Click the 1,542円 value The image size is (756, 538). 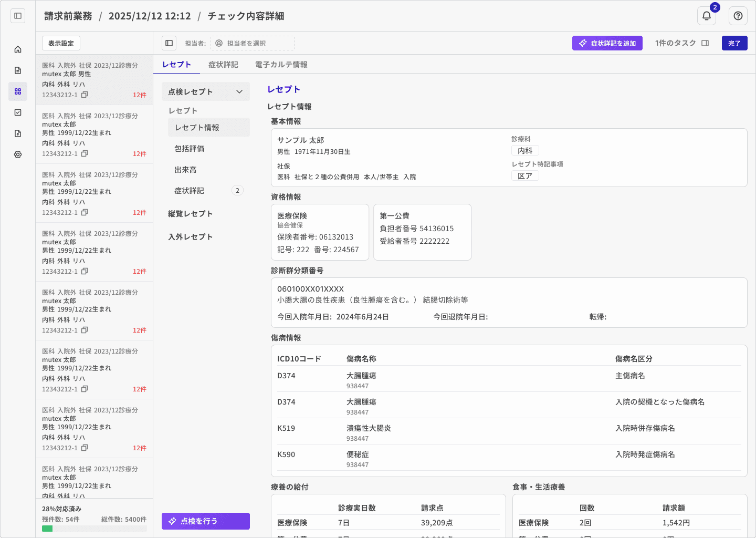676,523
